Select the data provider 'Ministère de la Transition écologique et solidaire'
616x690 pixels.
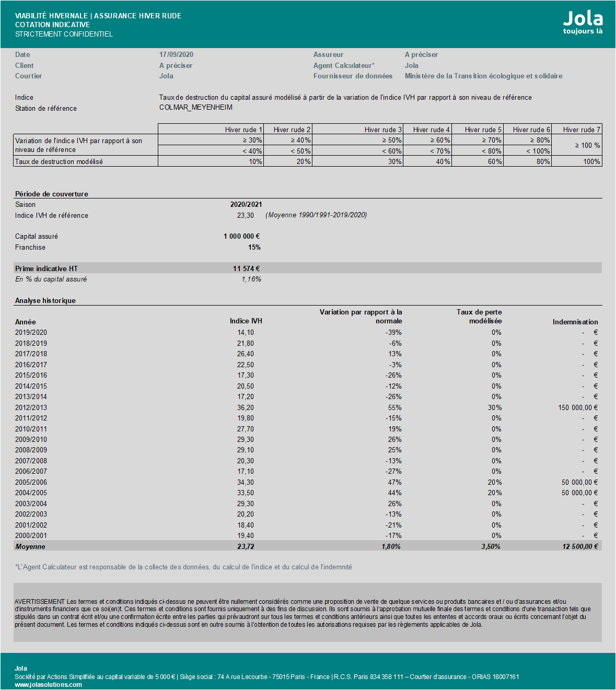coord(484,76)
